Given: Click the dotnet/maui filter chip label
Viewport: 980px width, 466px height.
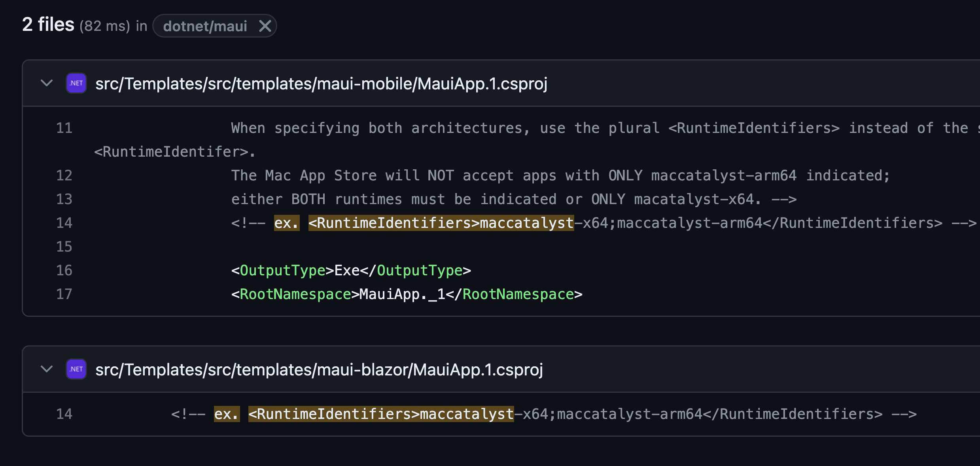Looking at the screenshot, I should 206,26.
